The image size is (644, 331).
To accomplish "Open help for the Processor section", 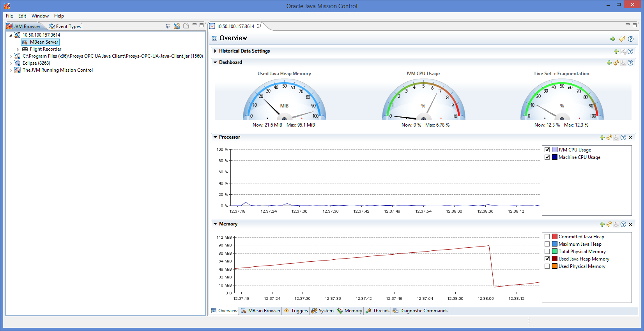I will pos(623,137).
